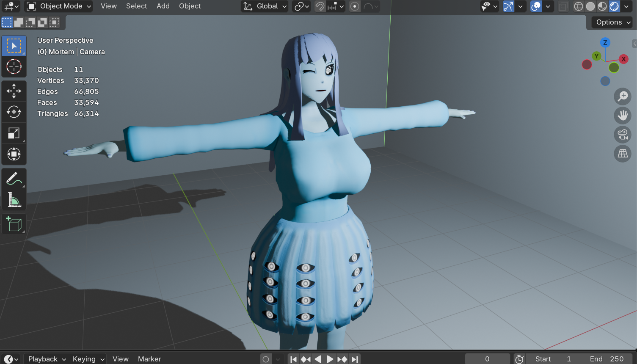Screen dimensions: 637x364
Task: Open the Add menu
Action: click(163, 6)
